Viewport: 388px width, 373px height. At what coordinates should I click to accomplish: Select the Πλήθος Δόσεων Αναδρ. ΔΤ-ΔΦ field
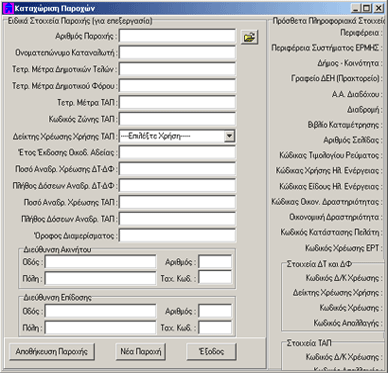[x=177, y=185]
